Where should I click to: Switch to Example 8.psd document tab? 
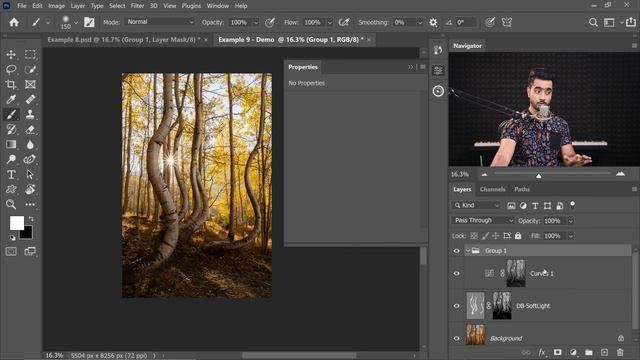(x=123, y=40)
